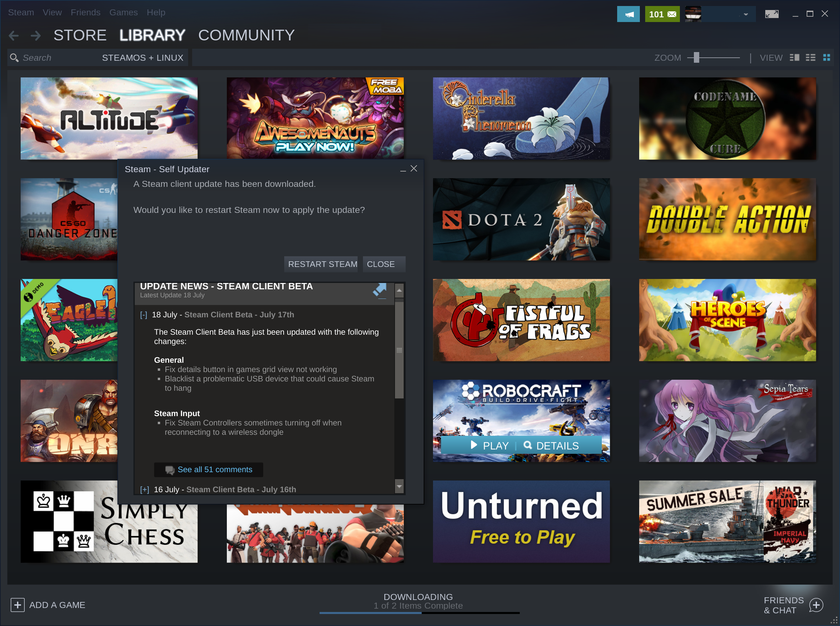The height and width of the screenshot is (626, 840).
Task: Click RESTART STEAM button
Action: (321, 264)
